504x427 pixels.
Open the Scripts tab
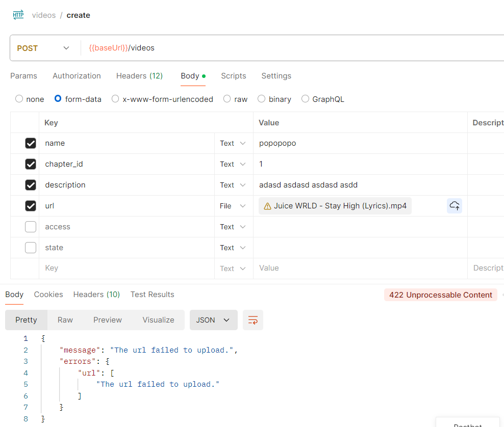point(233,76)
